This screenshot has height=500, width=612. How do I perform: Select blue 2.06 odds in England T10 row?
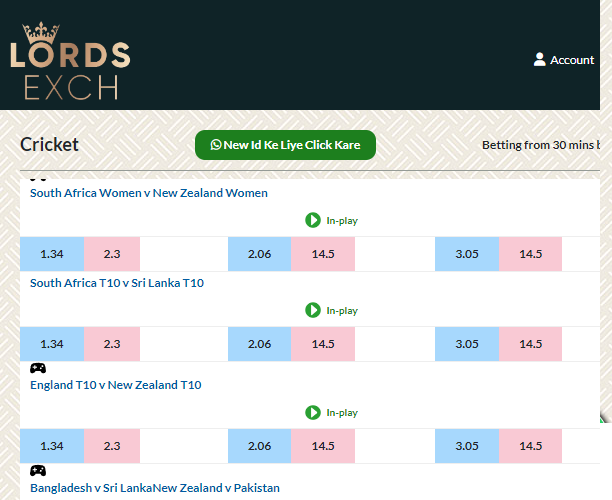260,446
